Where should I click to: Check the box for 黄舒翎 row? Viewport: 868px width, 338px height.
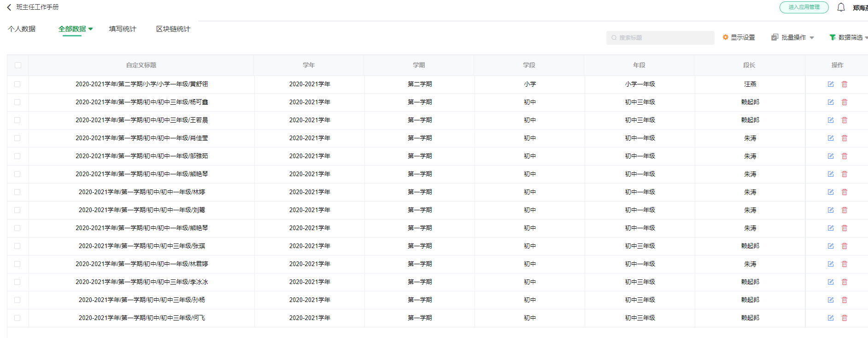18,84
